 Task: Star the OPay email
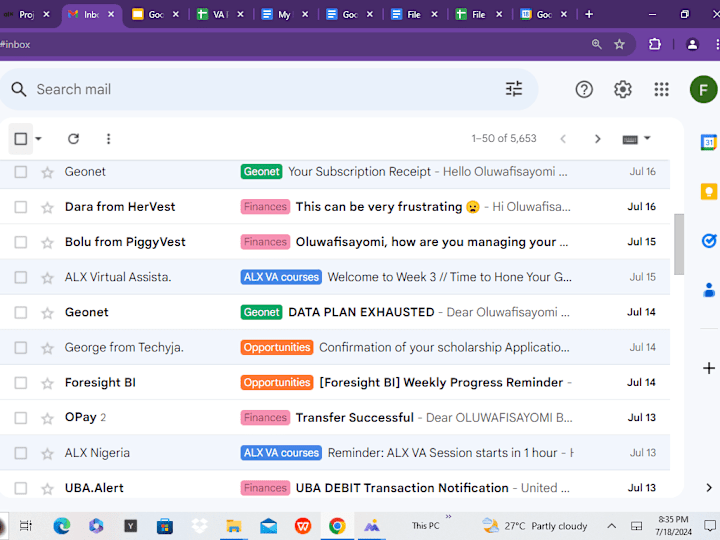pyautogui.click(x=47, y=418)
